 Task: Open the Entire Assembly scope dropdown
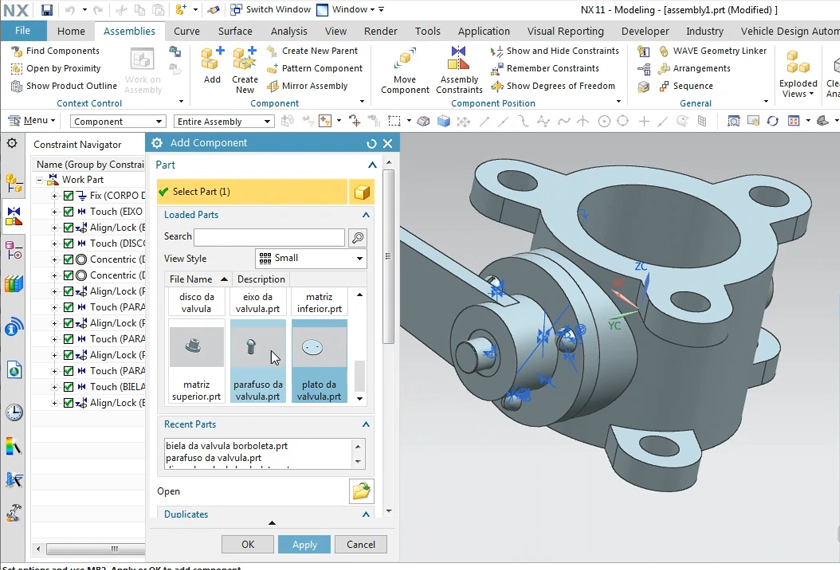224,122
